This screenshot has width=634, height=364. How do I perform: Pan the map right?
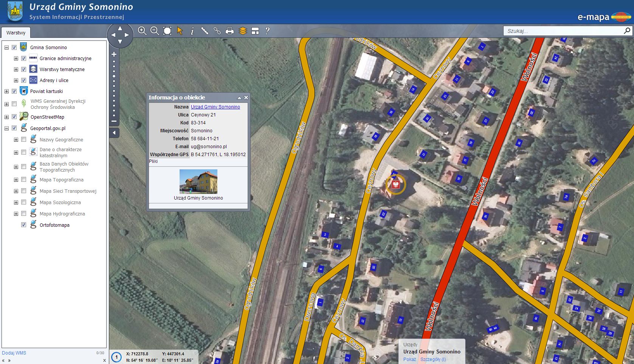(127, 35)
